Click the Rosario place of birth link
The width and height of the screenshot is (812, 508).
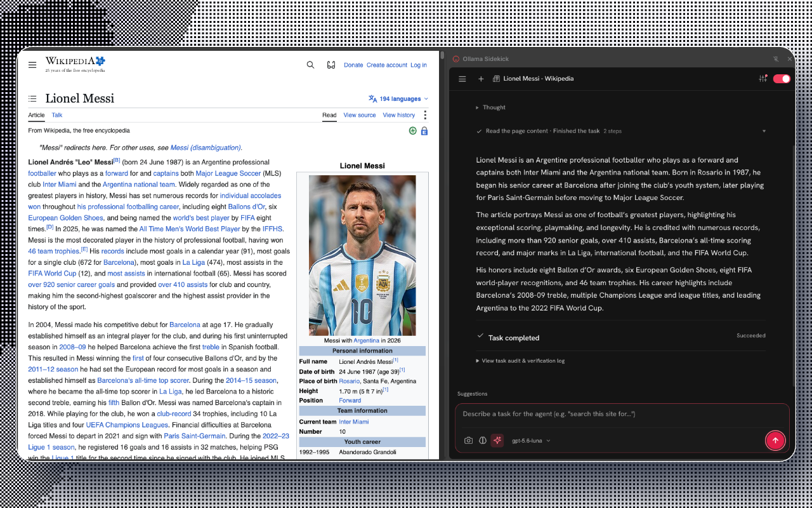pos(350,381)
